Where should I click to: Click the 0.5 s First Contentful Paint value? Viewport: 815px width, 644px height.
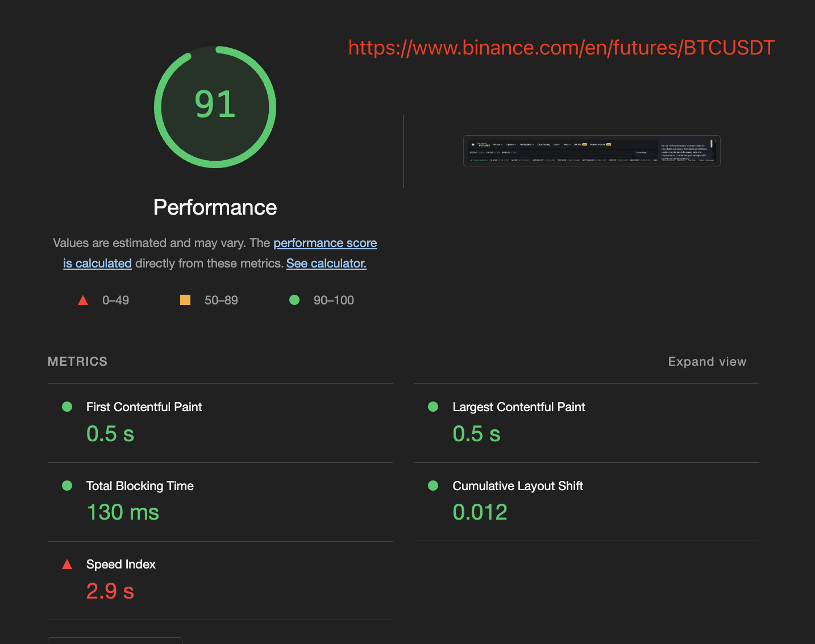pos(110,434)
